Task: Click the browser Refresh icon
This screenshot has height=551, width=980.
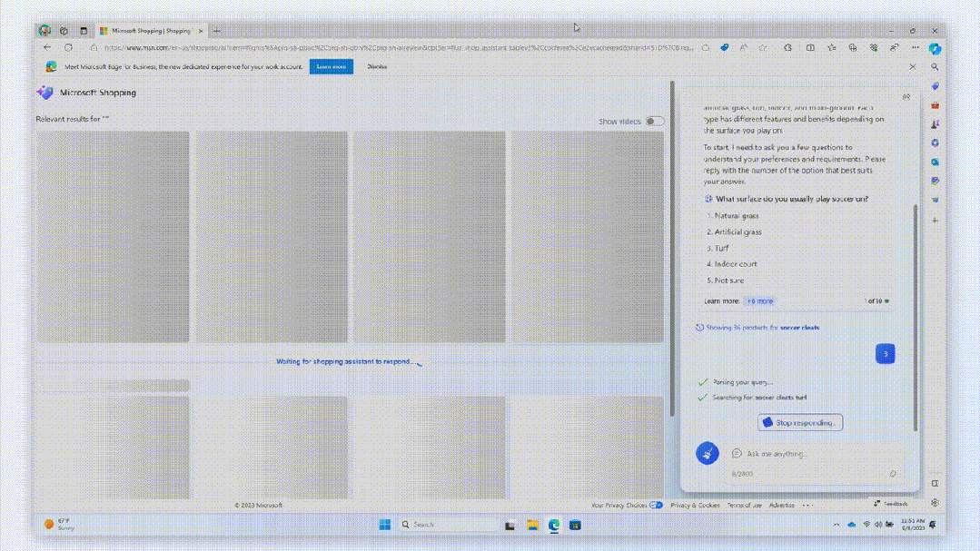Action: coord(68,48)
